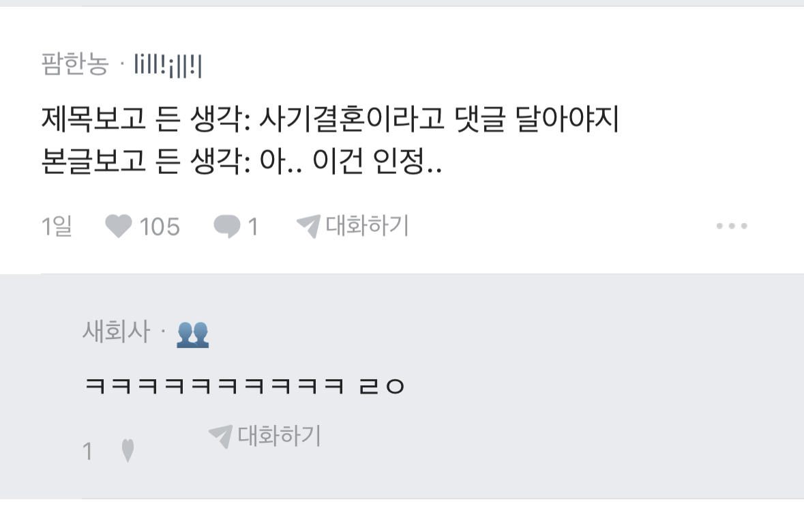This screenshot has height=532, width=804.
Task: Click the 대화하기 label under the ㅋㅋㅋ reply
Action: (x=280, y=436)
